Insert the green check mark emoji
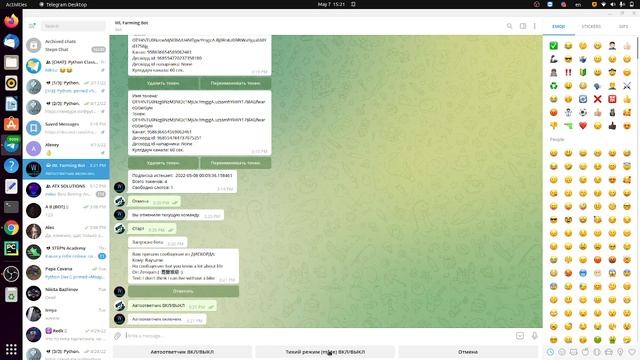The image size is (640, 360). pyautogui.click(x=553, y=46)
